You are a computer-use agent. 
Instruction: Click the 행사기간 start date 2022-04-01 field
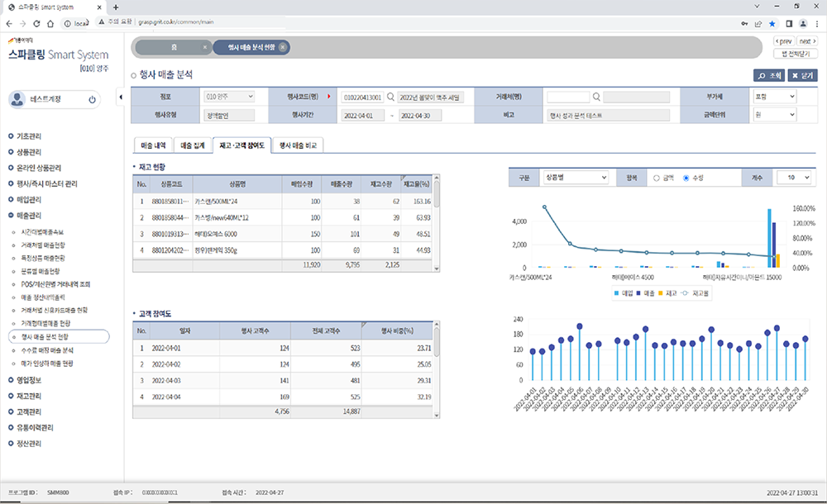363,116
